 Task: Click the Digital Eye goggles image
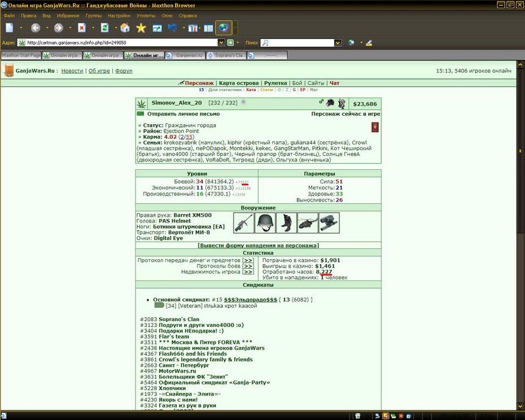329,223
